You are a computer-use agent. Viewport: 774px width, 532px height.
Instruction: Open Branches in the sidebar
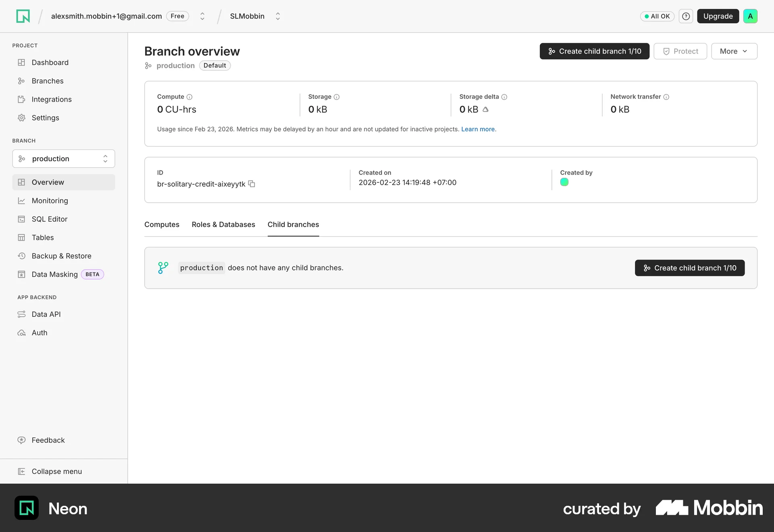(x=64, y=81)
